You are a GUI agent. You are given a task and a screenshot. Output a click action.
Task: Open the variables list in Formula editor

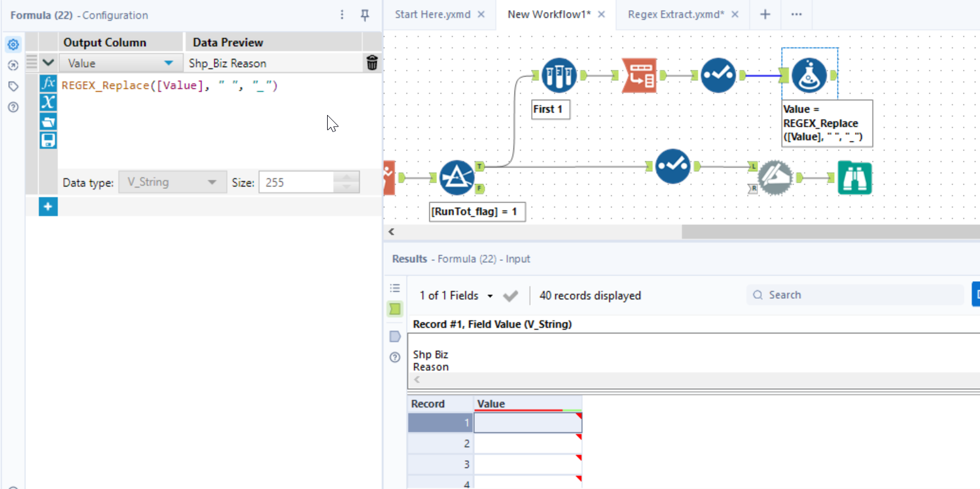pyautogui.click(x=48, y=102)
